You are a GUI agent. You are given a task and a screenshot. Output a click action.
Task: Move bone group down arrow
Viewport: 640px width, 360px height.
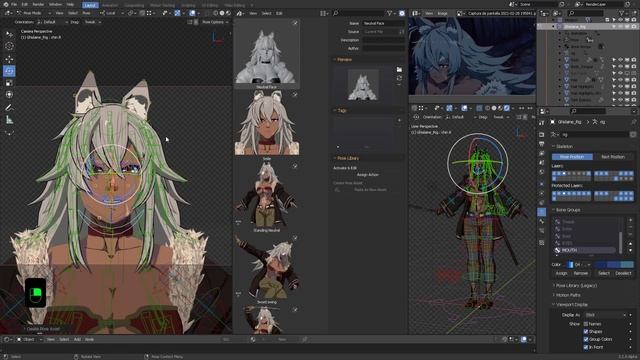(631, 250)
